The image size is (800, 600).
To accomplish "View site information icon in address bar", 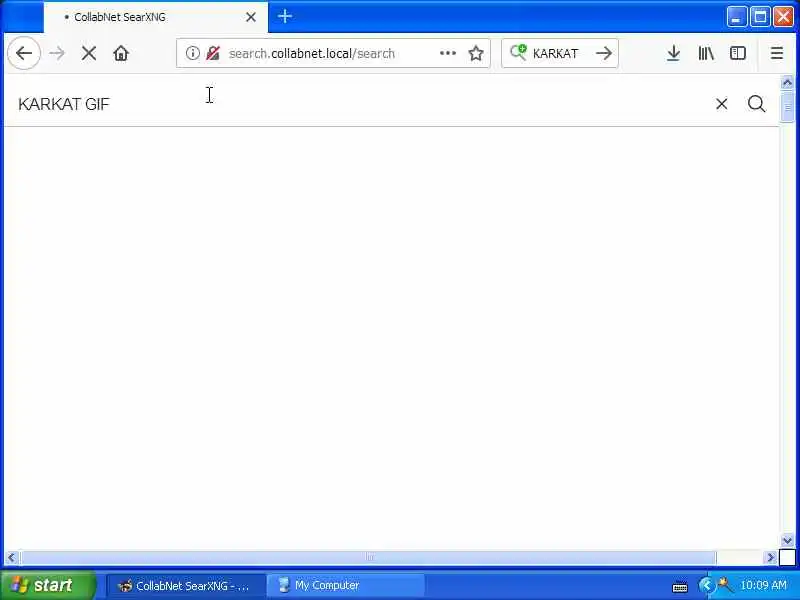I will [192, 53].
